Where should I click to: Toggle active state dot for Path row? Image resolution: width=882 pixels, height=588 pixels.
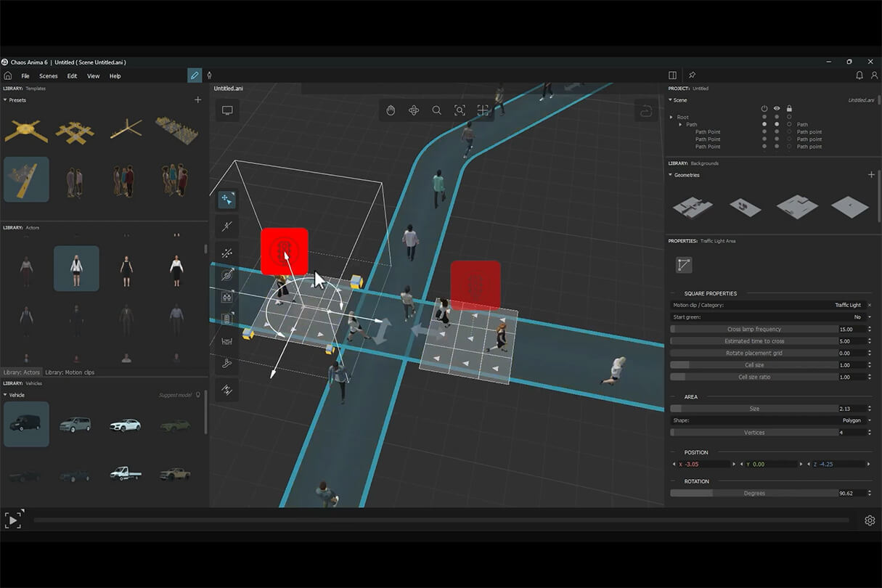(x=764, y=125)
